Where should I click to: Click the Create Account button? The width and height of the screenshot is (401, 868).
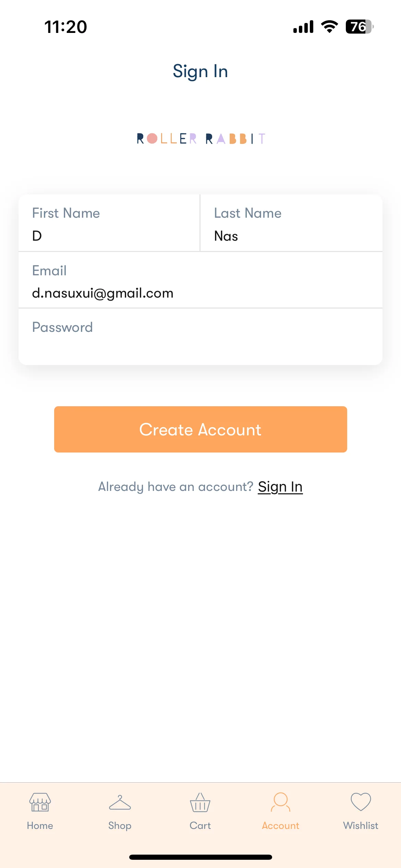(x=200, y=429)
